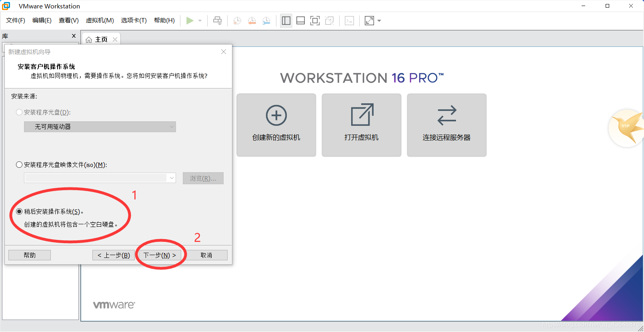Open the stretch display dropdown arrow
The width and height of the screenshot is (644, 332).
[379, 21]
